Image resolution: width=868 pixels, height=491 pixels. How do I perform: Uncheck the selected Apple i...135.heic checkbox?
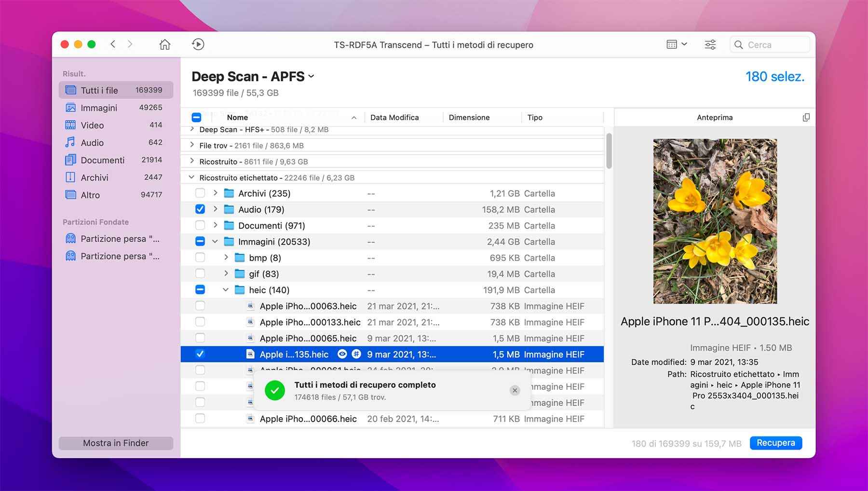coord(200,354)
